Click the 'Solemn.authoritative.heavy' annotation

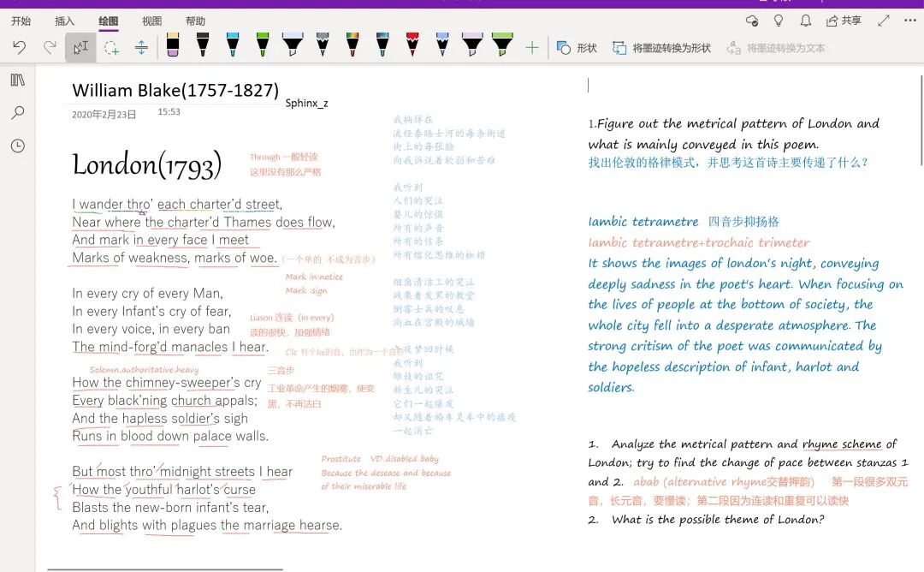click(x=144, y=370)
